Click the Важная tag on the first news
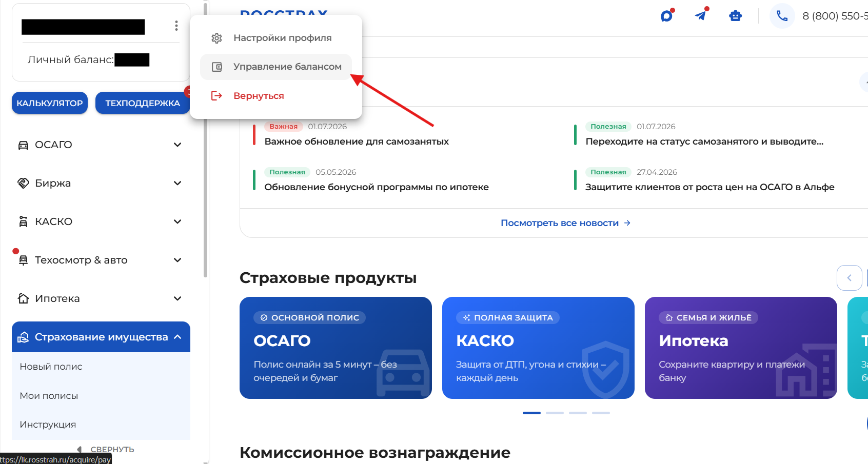The image size is (868, 464). click(284, 127)
